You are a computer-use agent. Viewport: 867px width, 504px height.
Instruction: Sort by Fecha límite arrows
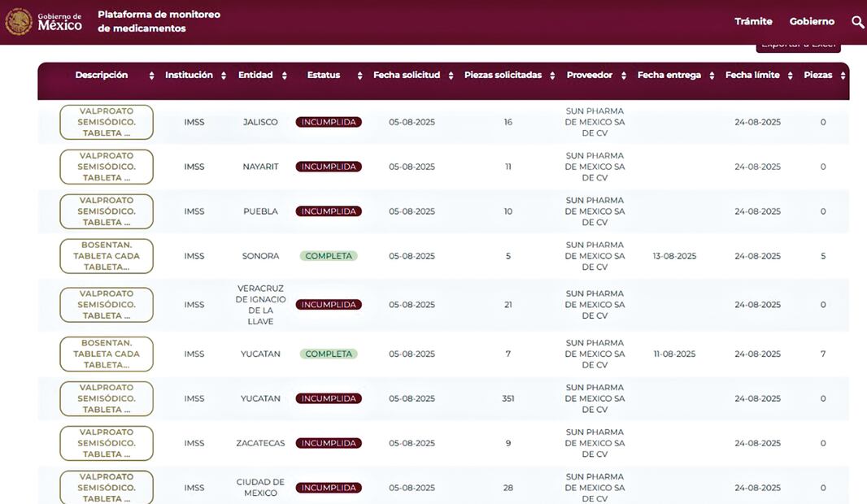click(x=787, y=76)
